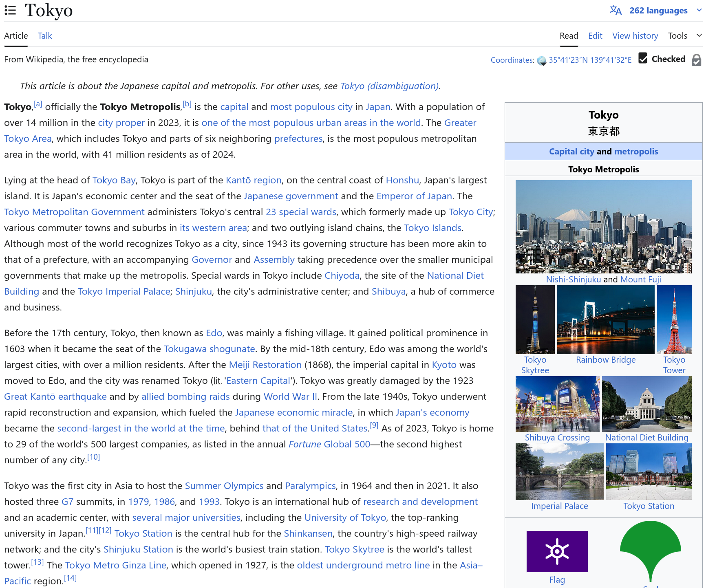706x588 pixels.
Task: Click citation reference [13]
Action: pos(38,562)
